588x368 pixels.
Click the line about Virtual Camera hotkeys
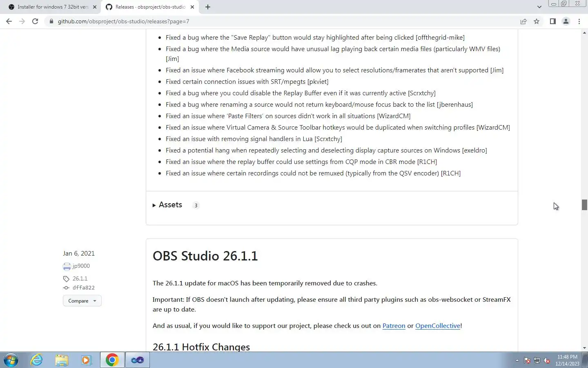pos(338,127)
